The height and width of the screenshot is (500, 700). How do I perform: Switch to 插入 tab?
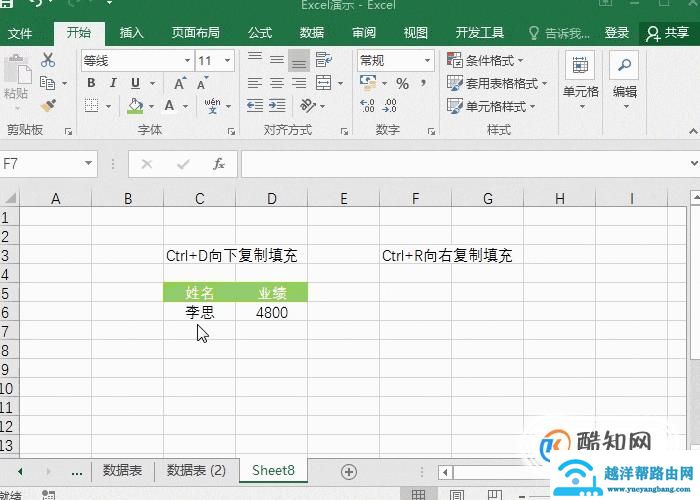pos(131,33)
